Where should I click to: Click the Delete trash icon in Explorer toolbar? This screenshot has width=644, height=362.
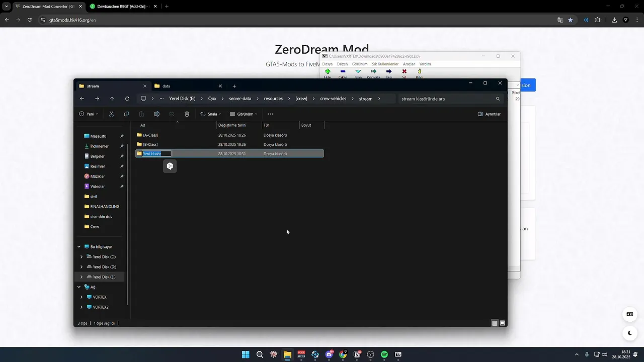point(187,114)
